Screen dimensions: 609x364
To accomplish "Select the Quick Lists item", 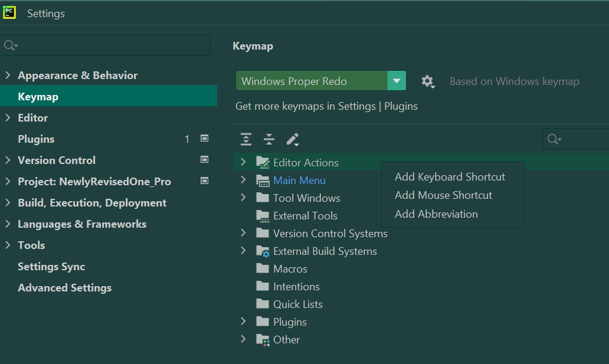I will (x=297, y=304).
